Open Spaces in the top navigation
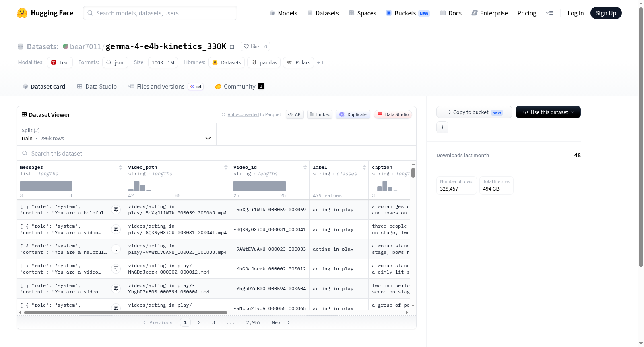Image resolution: width=644 pixels, height=347 pixels. [x=363, y=13]
